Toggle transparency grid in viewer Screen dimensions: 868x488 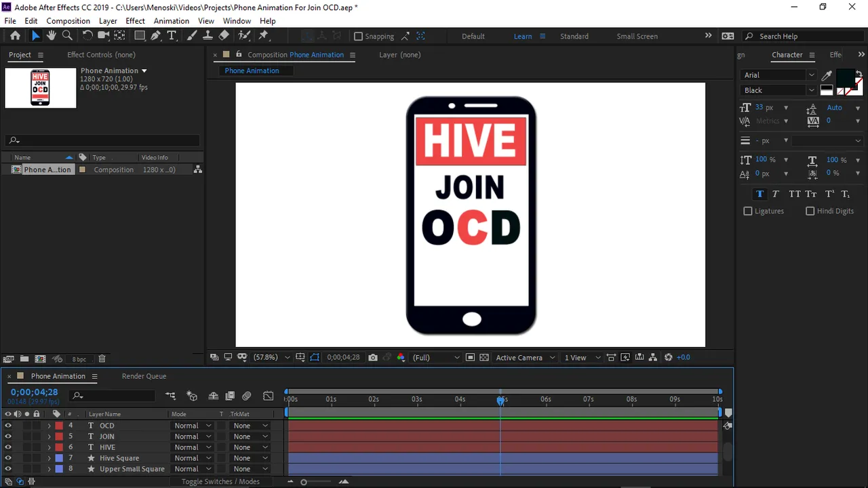484,357
